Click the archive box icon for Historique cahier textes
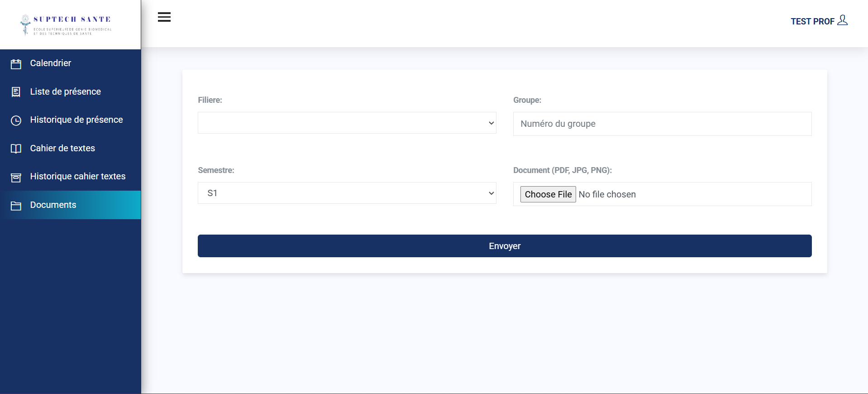868x394 pixels. (x=16, y=177)
